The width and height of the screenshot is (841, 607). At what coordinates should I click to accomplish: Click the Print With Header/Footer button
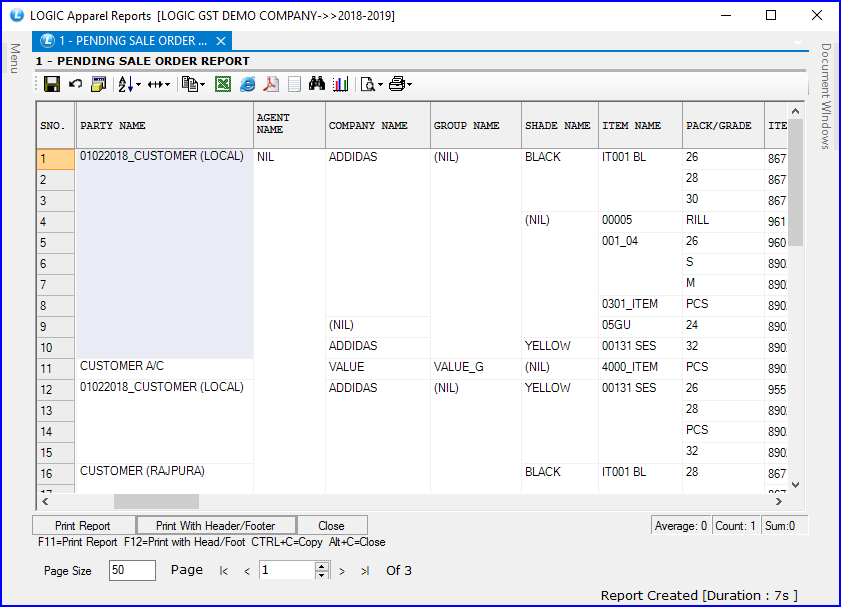click(216, 524)
